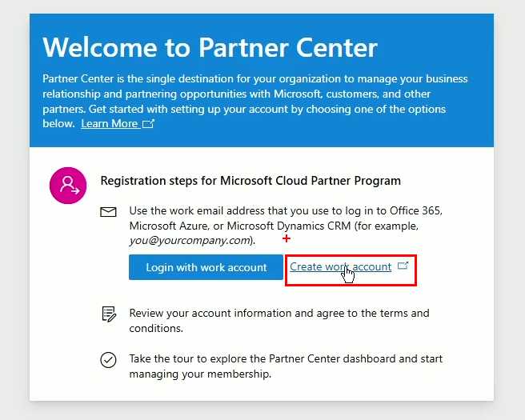
Task: Open the Create work account link
Action: pos(340,266)
